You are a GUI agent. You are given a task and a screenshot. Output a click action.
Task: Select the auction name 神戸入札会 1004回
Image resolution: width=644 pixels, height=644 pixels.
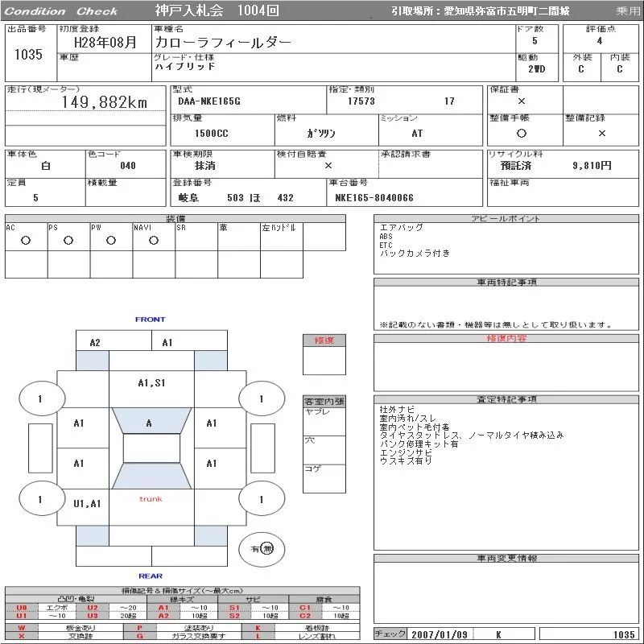pyautogui.click(x=217, y=10)
